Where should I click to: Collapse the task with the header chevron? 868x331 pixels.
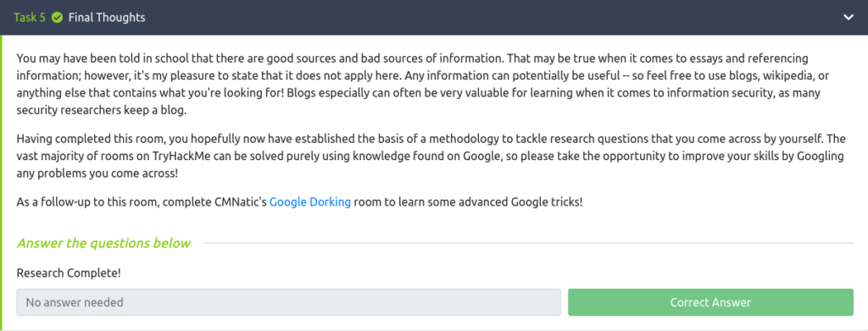(848, 18)
